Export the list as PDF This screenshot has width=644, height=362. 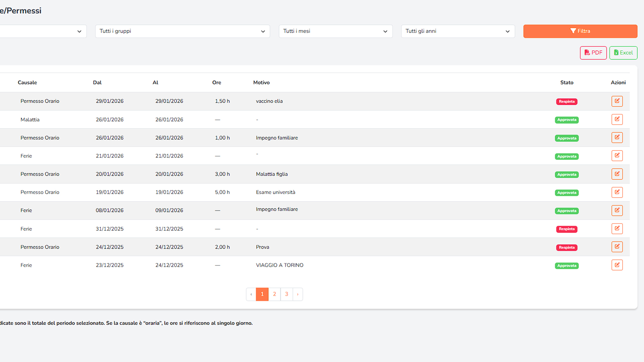tap(593, 53)
